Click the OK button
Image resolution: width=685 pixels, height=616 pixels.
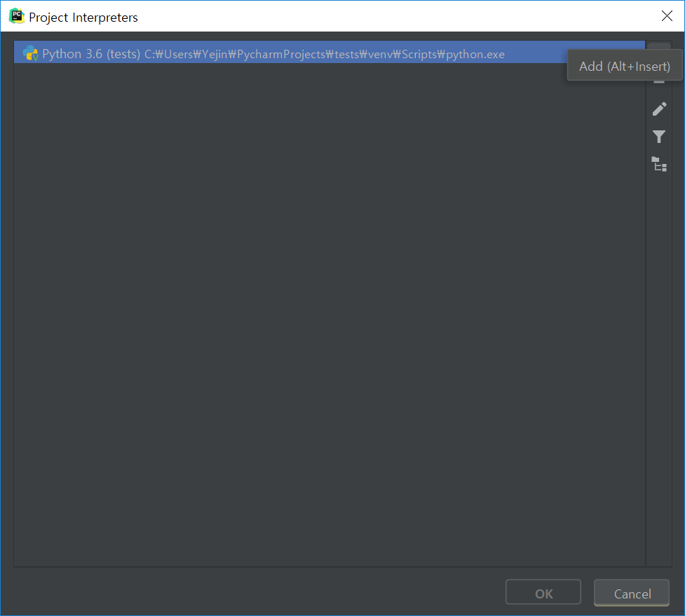click(543, 592)
